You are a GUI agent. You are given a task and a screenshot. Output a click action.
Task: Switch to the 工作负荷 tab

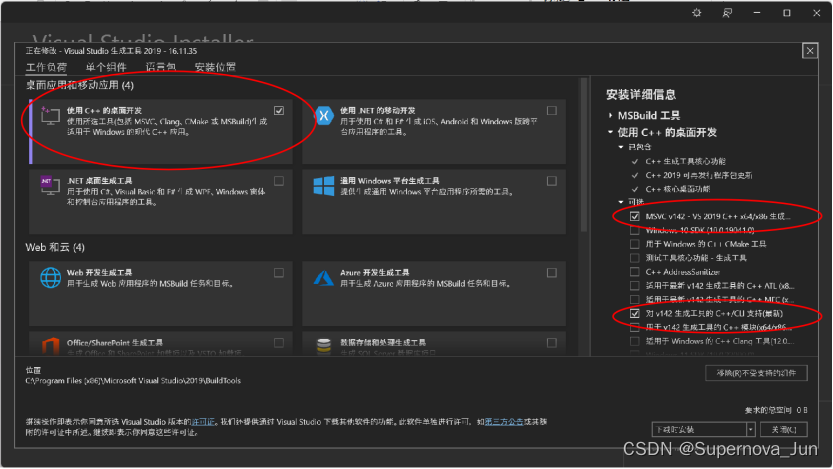click(46, 67)
